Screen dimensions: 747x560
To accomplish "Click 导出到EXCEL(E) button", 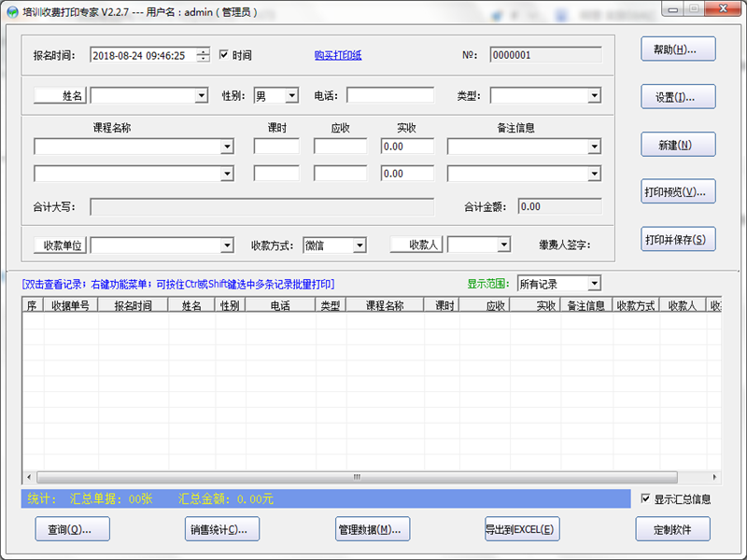I will [522, 529].
